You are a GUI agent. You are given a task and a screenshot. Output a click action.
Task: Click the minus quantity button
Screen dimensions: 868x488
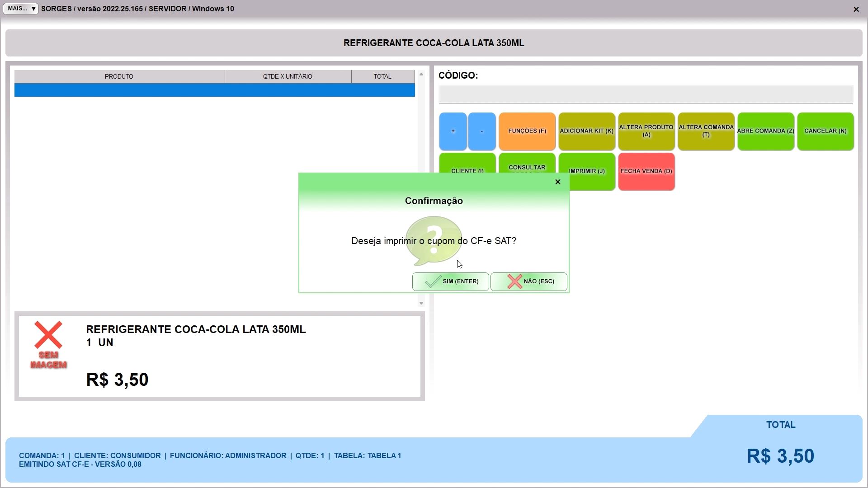click(481, 131)
